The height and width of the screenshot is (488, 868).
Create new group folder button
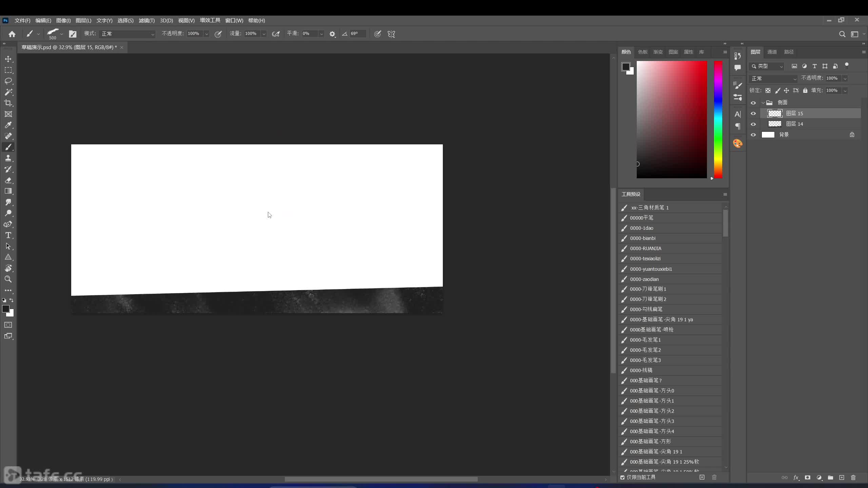[x=830, y=477]
